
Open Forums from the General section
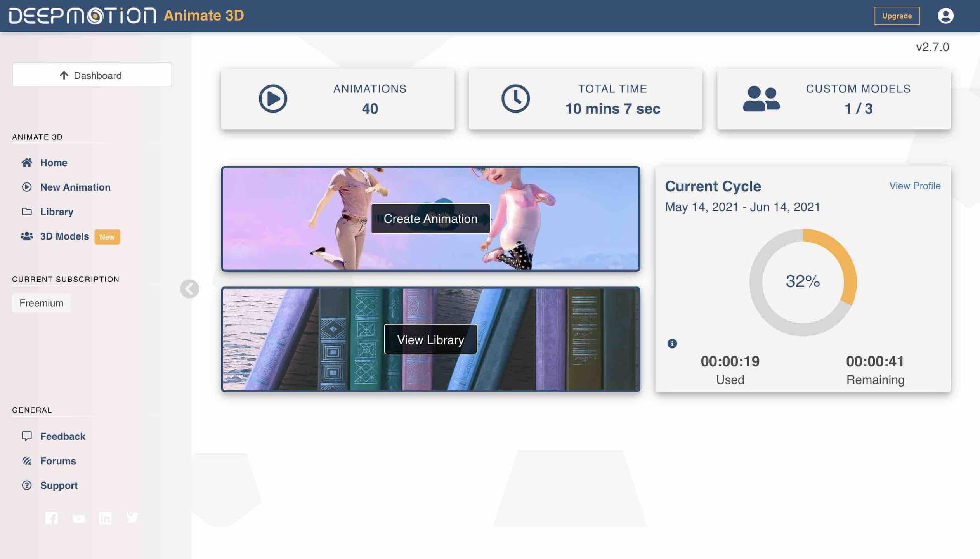[x=58, y=461]
